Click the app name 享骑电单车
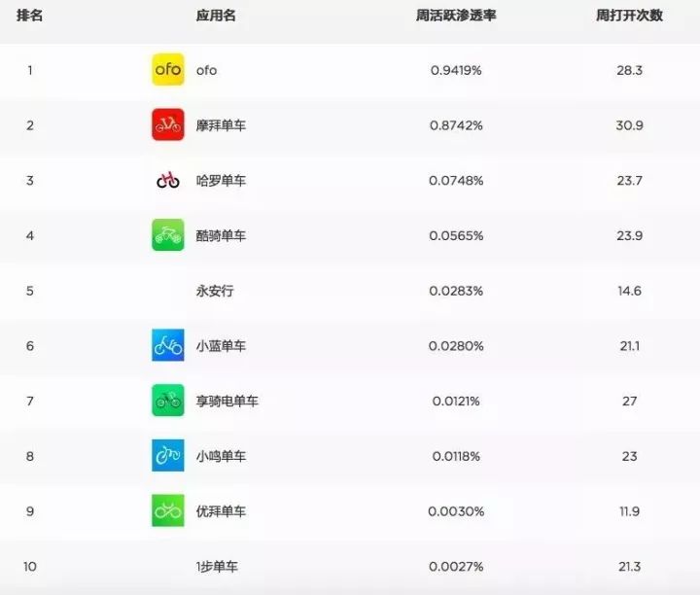 [x=227, y=402]
